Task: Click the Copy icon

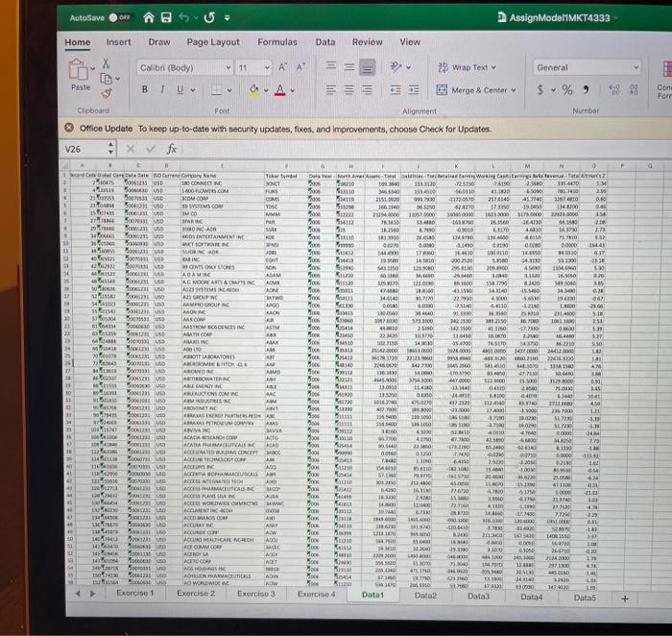Action: coord(106,79)
